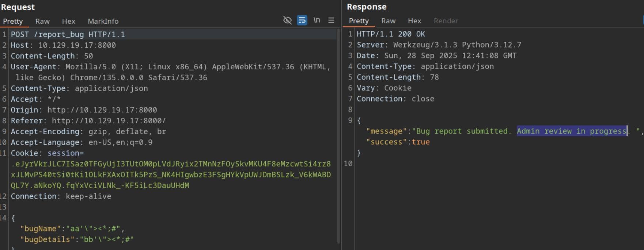Toggle the line wrap icon in Request
The height and width of the screenshot is (250, 644).
(302, 20)
